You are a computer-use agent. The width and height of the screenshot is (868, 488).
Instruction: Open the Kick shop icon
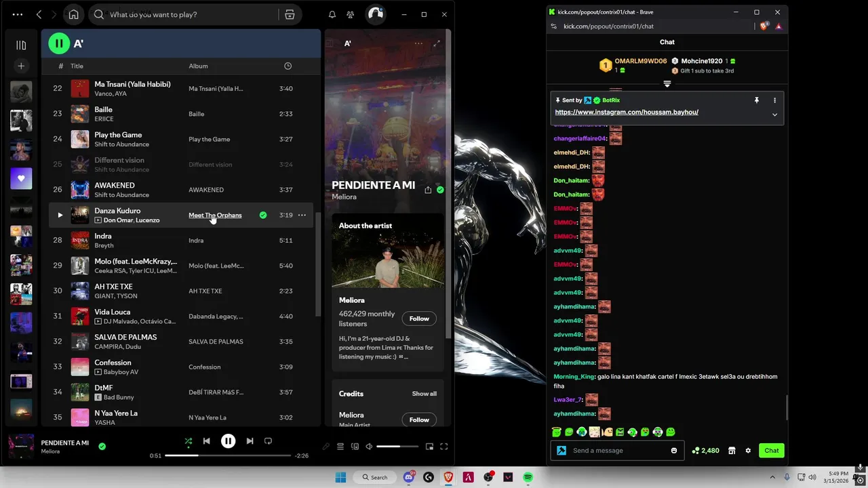[x=732, y=451]
